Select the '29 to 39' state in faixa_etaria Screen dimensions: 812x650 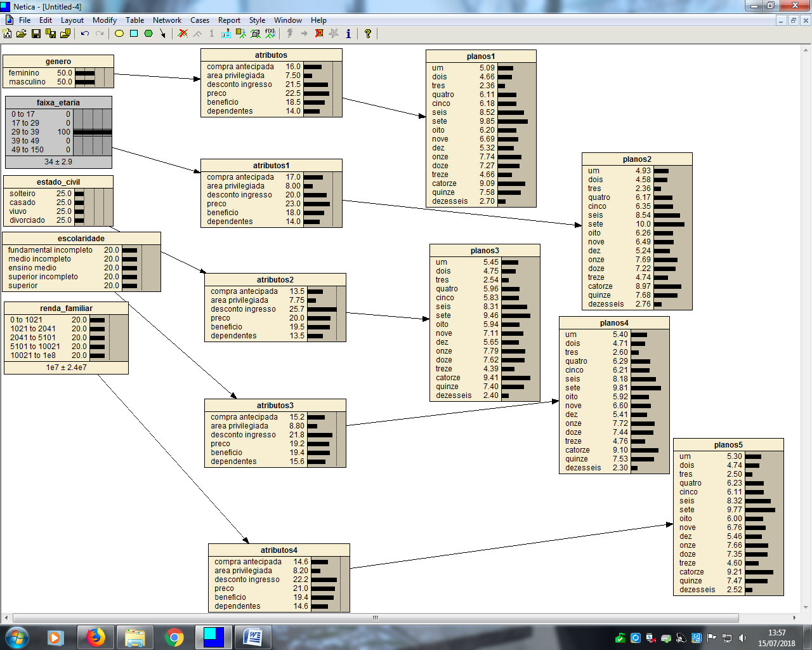click(x=25, y=132)
